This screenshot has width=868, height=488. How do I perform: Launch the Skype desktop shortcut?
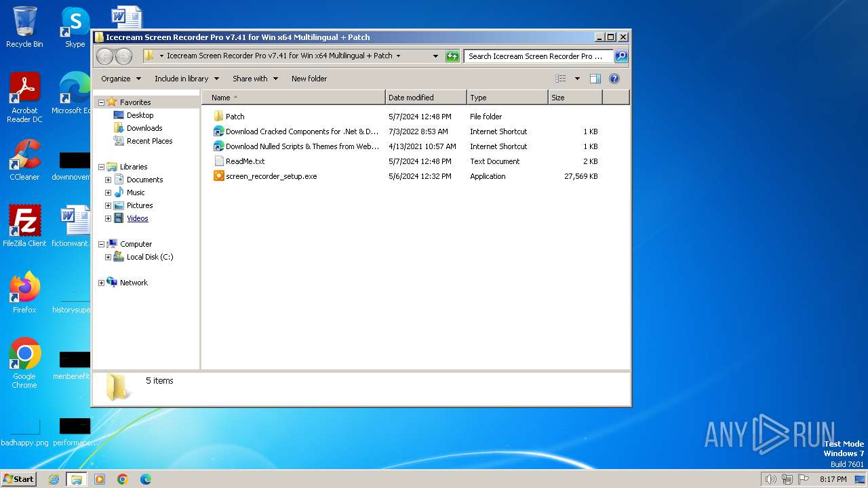point(75,27)
